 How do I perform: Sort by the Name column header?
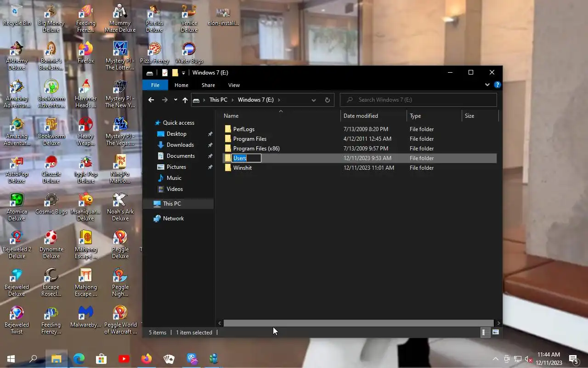(x=281, y=116)
